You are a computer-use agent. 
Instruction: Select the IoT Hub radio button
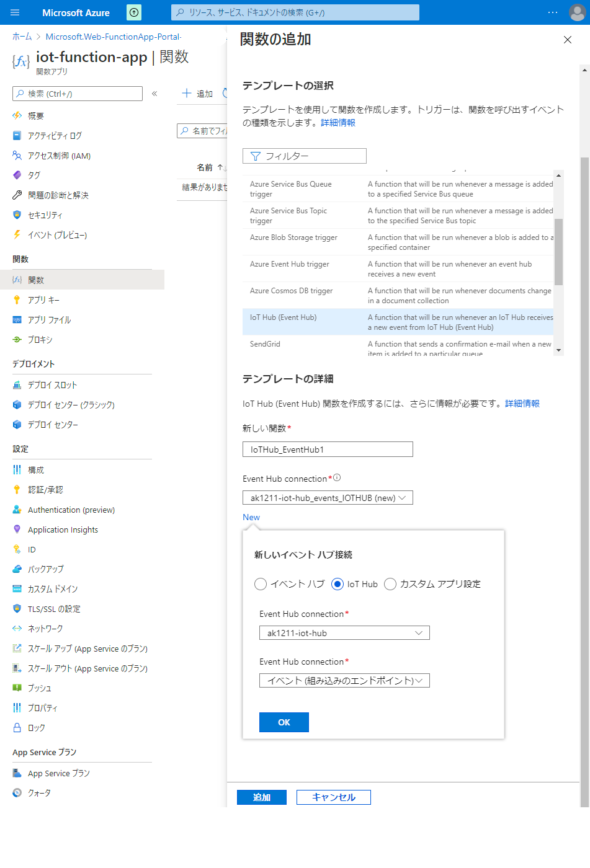[x=337, y=584]
